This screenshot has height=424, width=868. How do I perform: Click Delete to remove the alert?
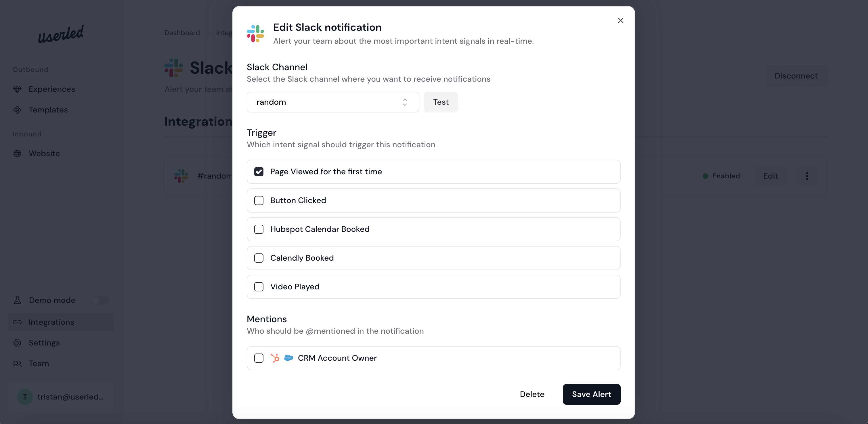[532, 394]
